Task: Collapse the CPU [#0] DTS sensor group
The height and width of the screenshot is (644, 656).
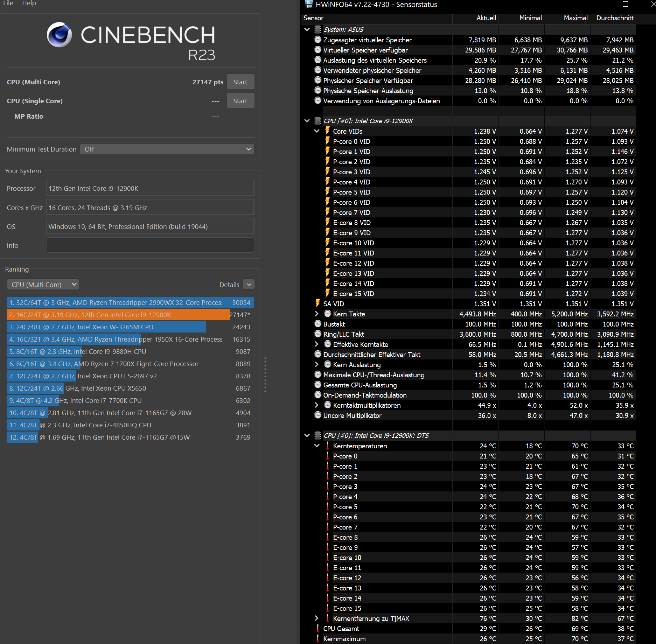Action: (307, 435)
